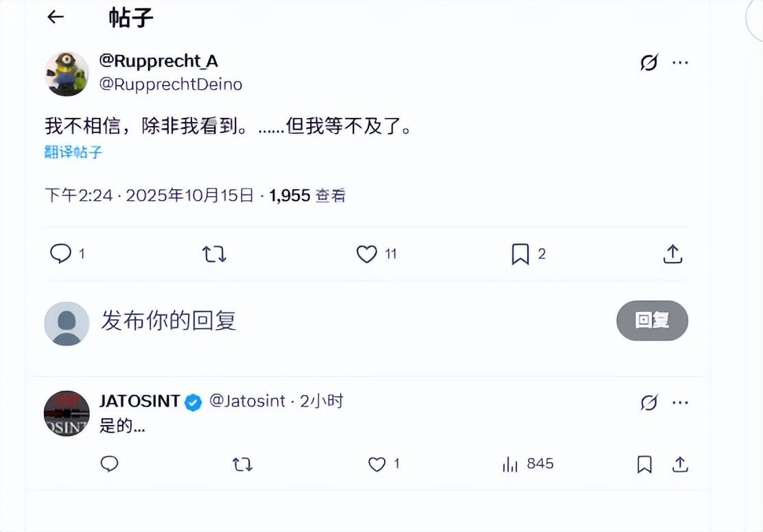The image size is (763, 532).
Task: View JATOSINT's verified badge
Action: [191, 402]
